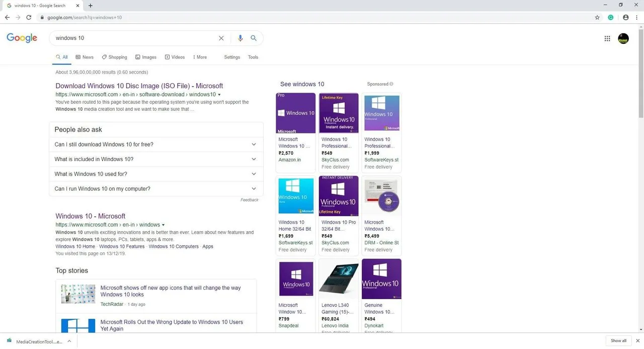Open the Grammarly extension icon
This screenshot has height=349, width=644.
click(611, 17)
